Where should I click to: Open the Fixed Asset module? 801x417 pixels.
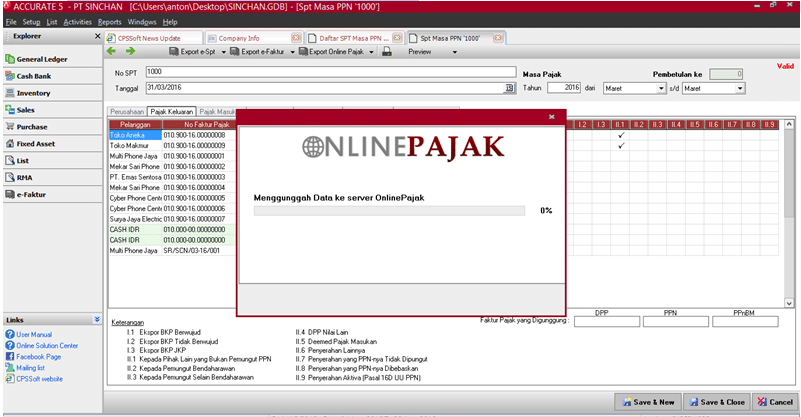36,144
